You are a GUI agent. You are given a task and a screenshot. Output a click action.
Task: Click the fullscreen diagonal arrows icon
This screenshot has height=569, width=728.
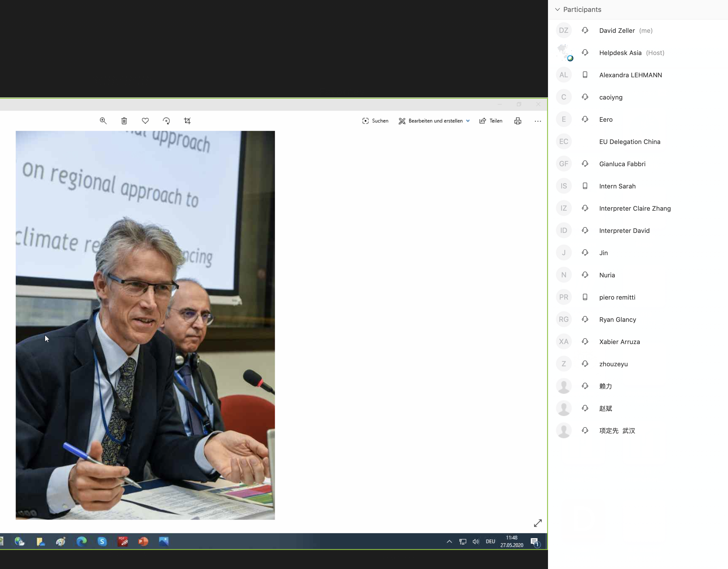(x=538, y=523)
